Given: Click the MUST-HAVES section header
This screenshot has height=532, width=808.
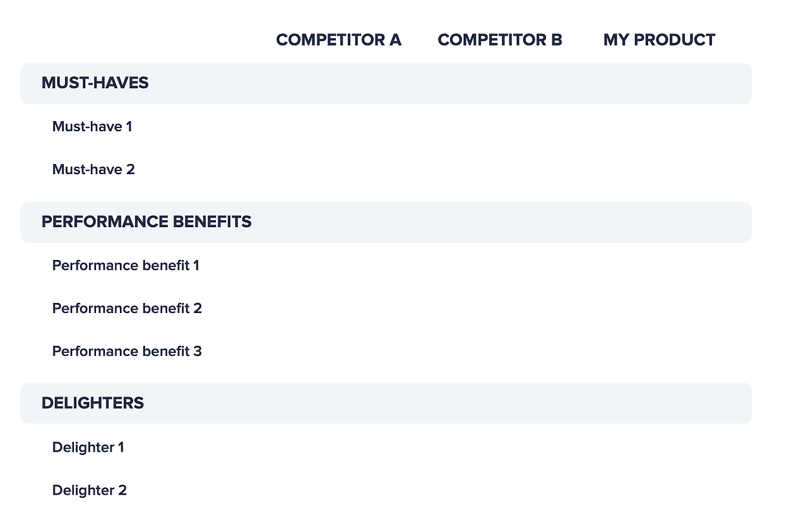Looking at the screenshot, I should pyautogui.click(x=386, y=83).
